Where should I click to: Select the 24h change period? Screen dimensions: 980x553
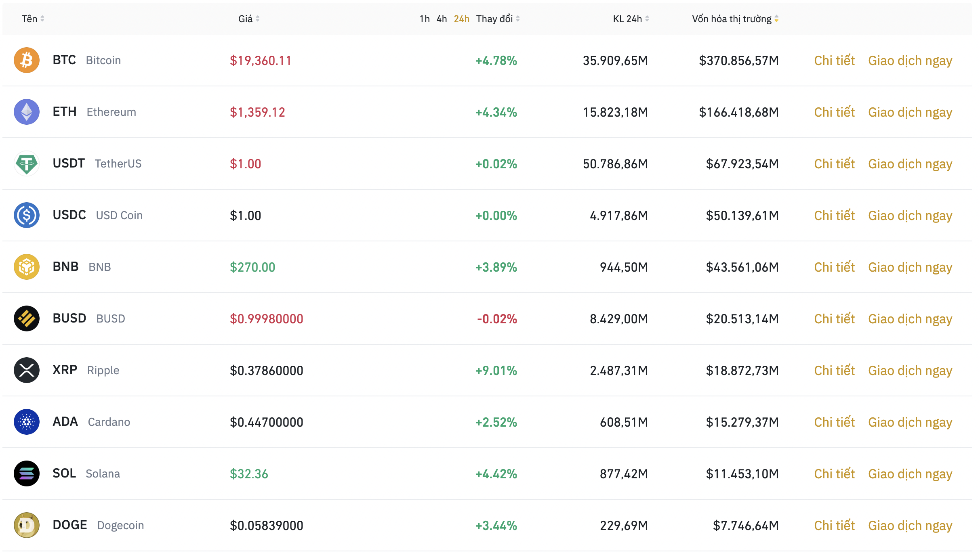[462, 19]
